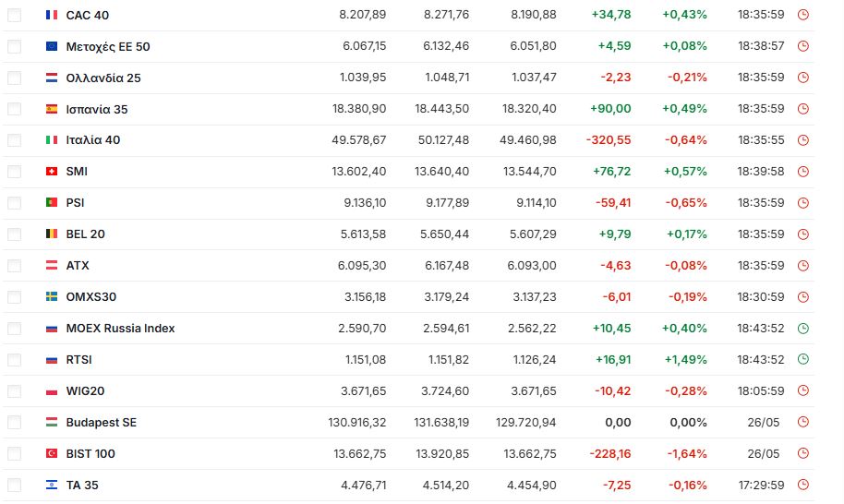
Task: Click the clock icon in the ATX row
Action: [802, 266]
